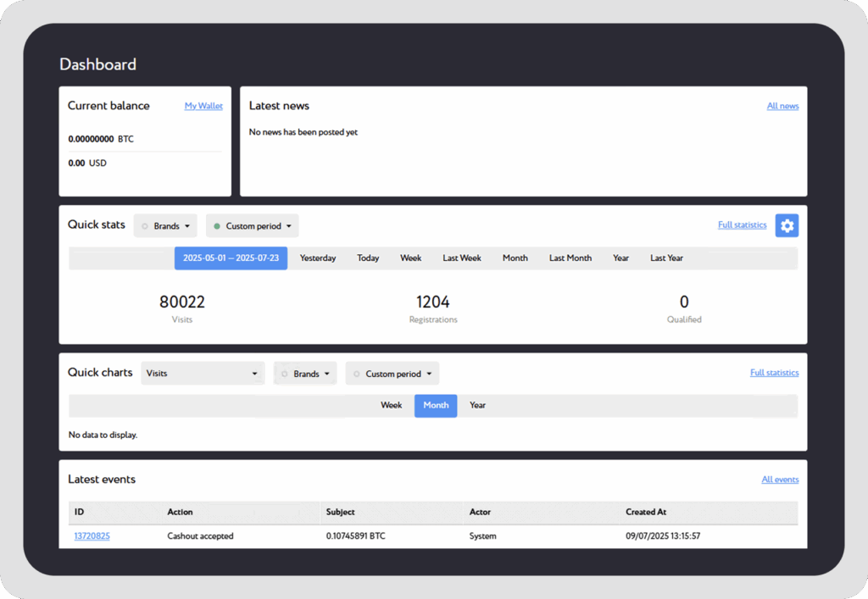868x599 pixels.
Task: Select Today in the Quick stats period bar
Action: coord(367,258)
